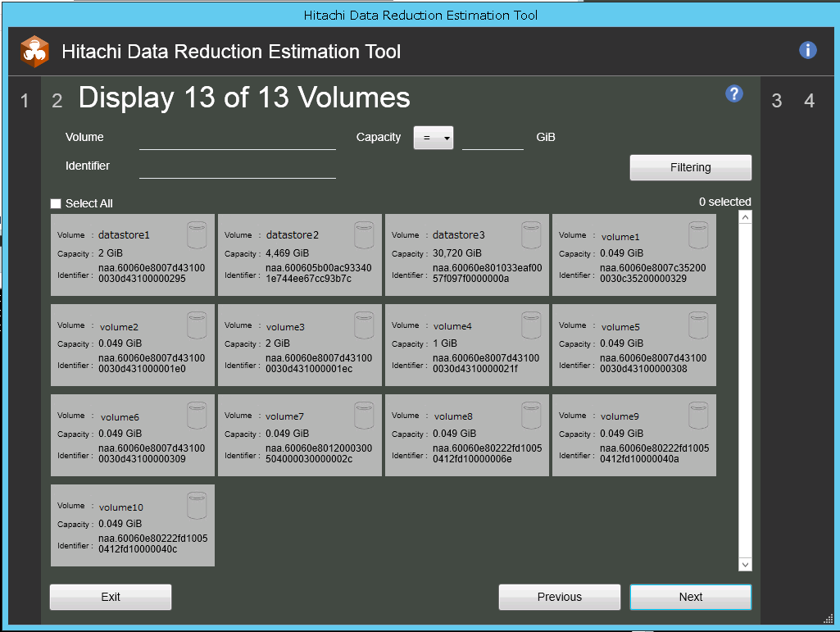Click cylinder icon on datastore2 card

[365, 235]
